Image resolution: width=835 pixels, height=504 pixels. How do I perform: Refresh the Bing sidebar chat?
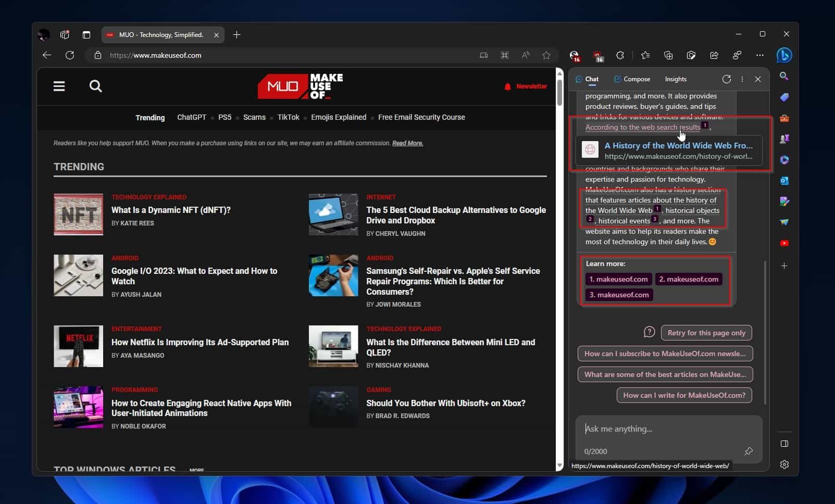point(727,79)
